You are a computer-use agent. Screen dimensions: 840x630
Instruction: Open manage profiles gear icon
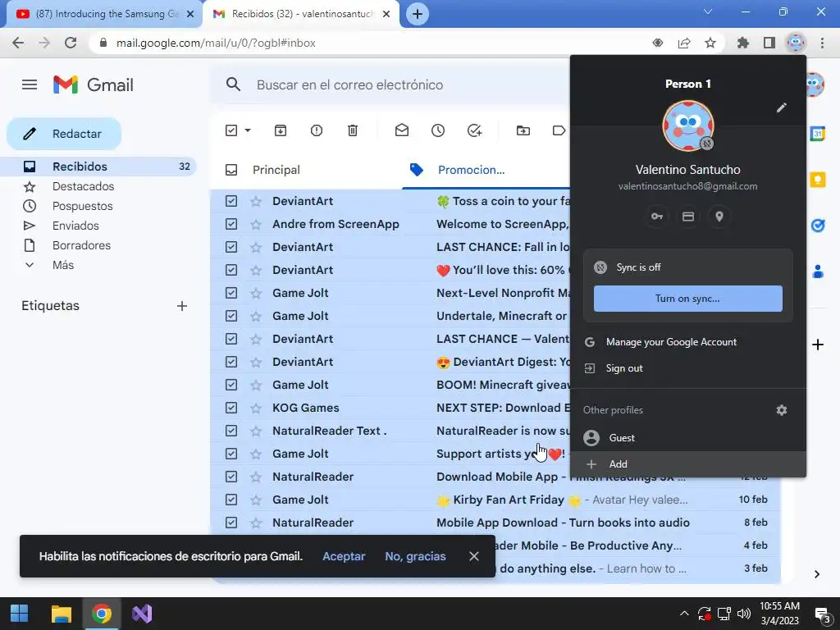coord(781,410)
